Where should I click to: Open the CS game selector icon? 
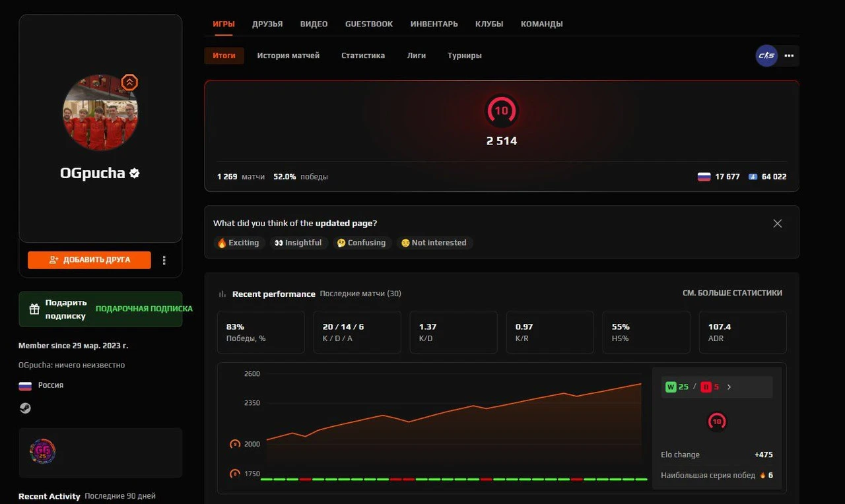(x=766, y=56)
